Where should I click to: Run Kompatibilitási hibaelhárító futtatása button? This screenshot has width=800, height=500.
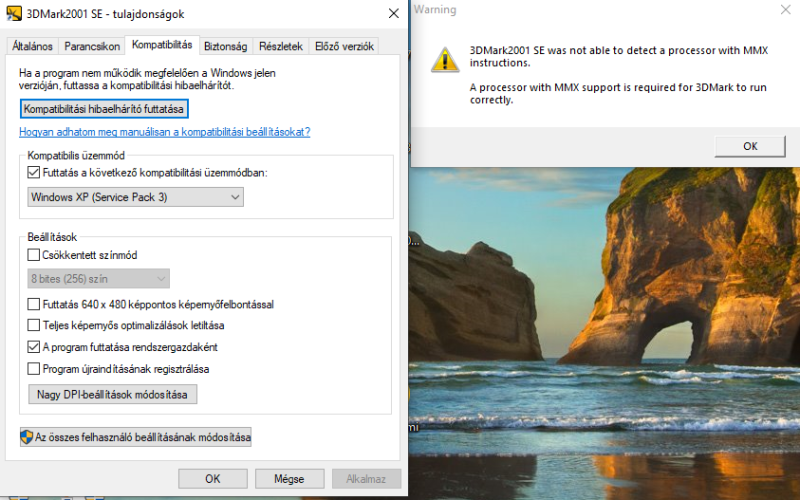104,109
